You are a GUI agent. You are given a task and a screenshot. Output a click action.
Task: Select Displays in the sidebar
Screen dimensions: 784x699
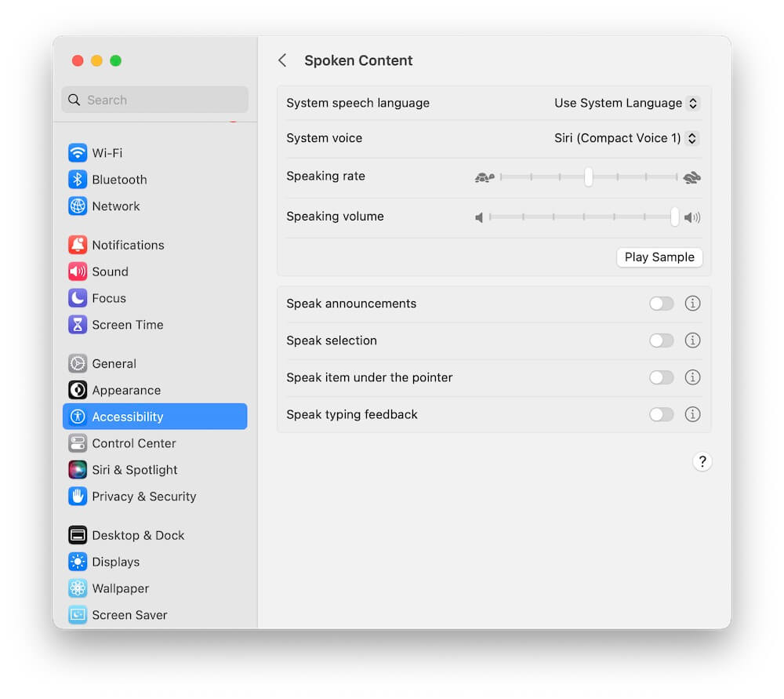click(x=155, y=562)
